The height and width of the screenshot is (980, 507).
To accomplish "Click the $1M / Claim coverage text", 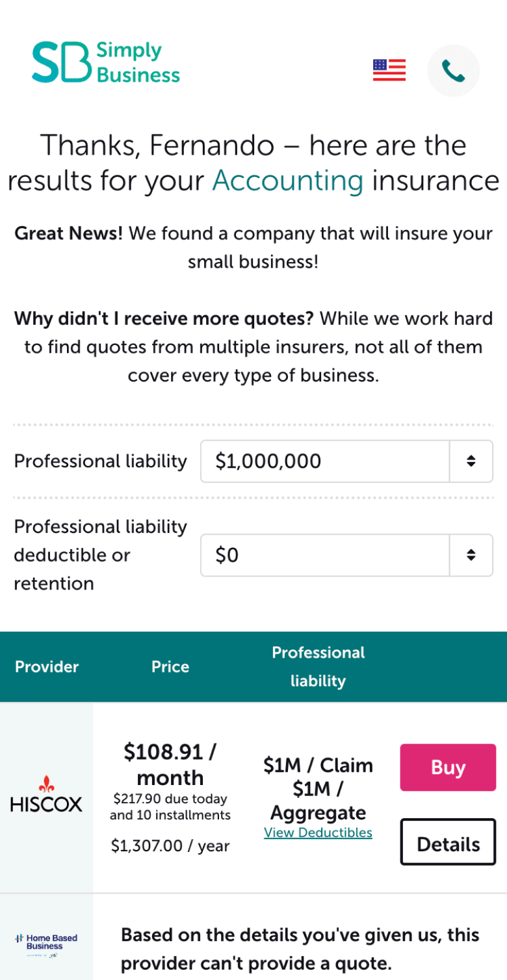I will point(318,766).
